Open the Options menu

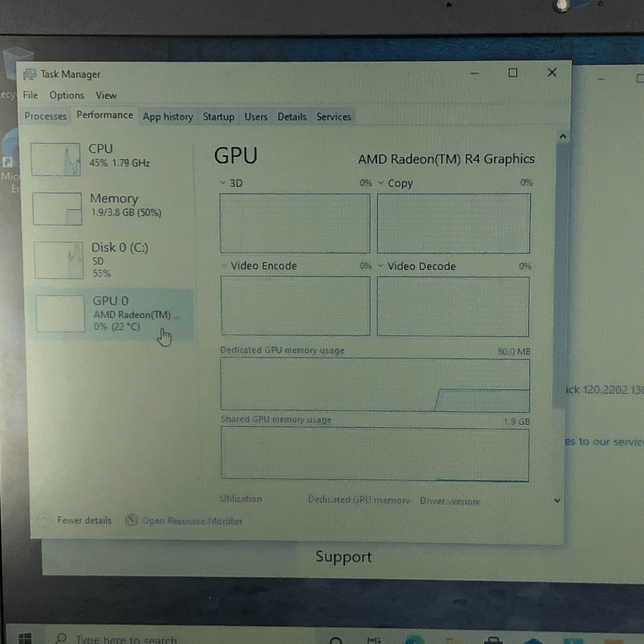(x=67, y=96)
